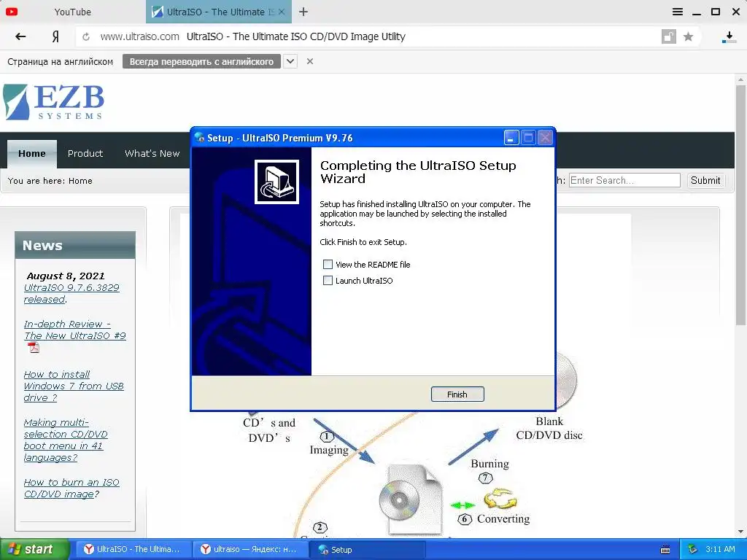
Task: Open the downloads arrow icon in the browser
Action: 729,37
